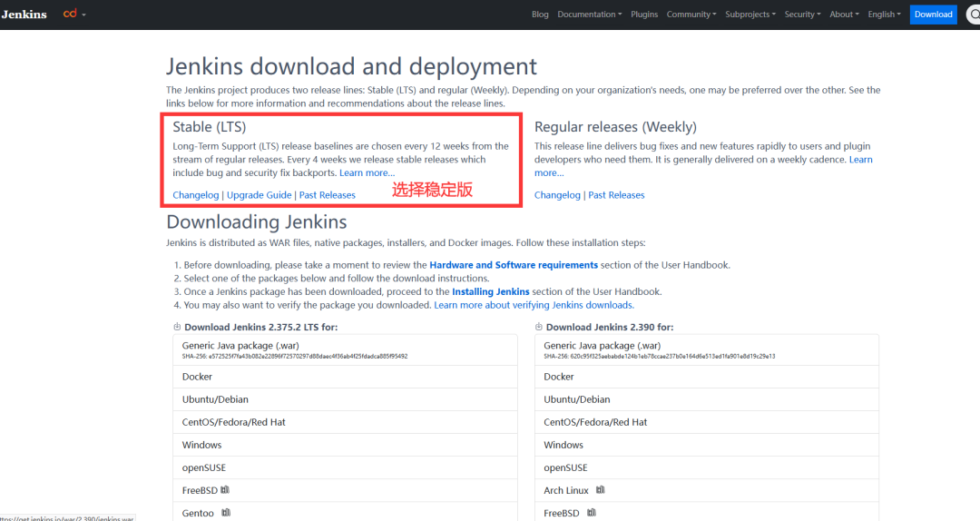Viewport: 980px width, 521px height.
Task: Select CentOS/Fedora/Red Hat in 2.390 list
Action: coord(707,422)
